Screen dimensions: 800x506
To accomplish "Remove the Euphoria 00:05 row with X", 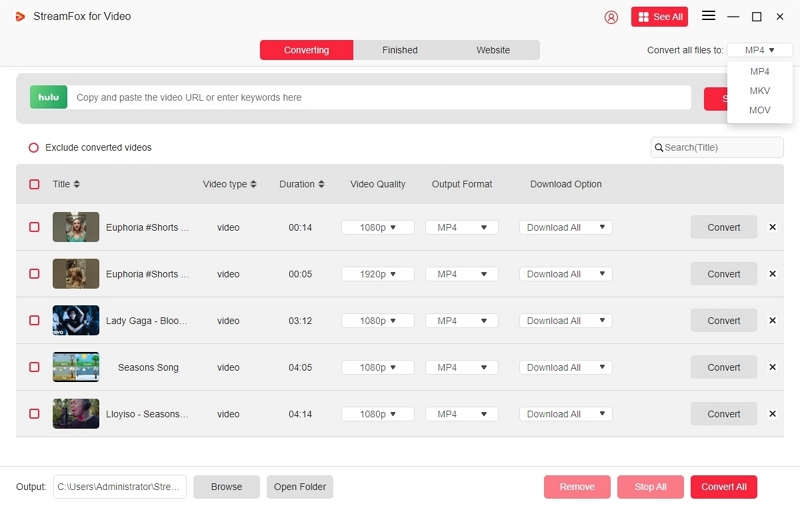I will pos(772,274).
